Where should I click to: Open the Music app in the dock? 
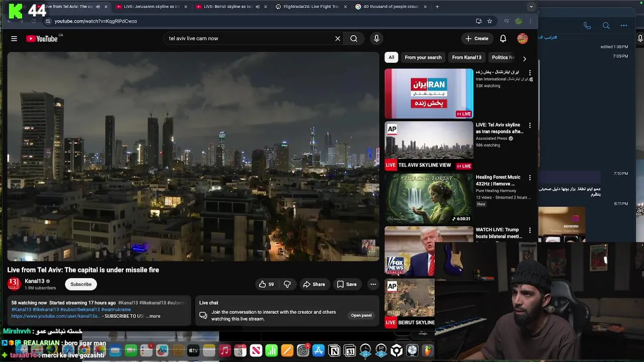pyautogui.click(x=224, y=350)
